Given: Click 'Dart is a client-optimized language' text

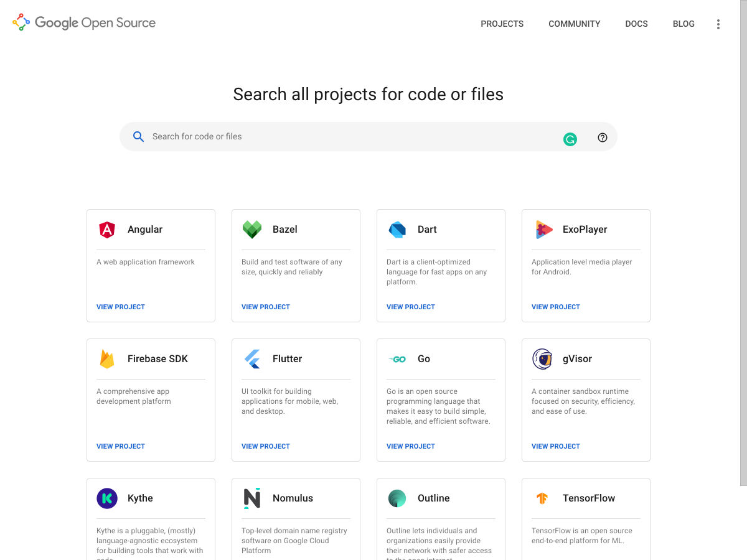Looking at the screenshot, I should point(437,272).
